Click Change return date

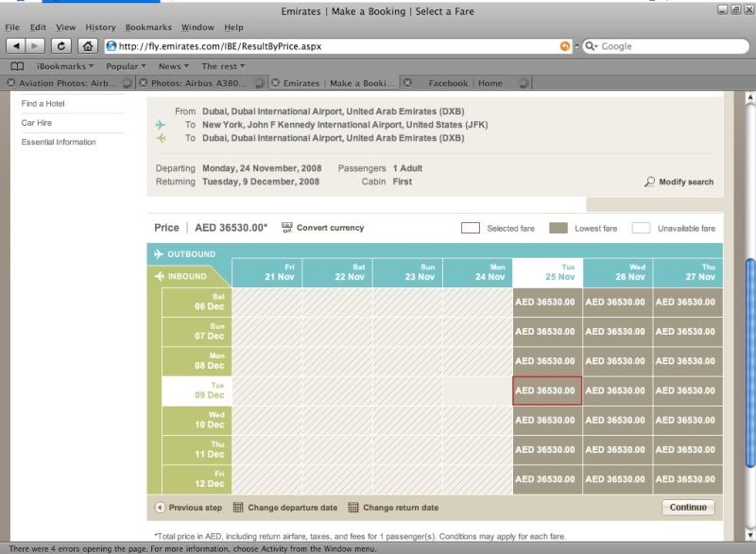[x=401, y=508]
